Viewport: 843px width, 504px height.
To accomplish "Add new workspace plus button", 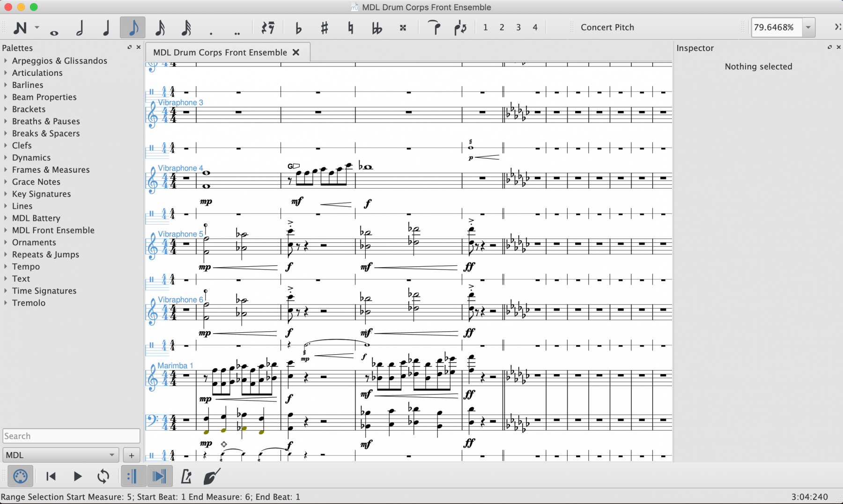I will pyautogui.click(x=131, y=455).
